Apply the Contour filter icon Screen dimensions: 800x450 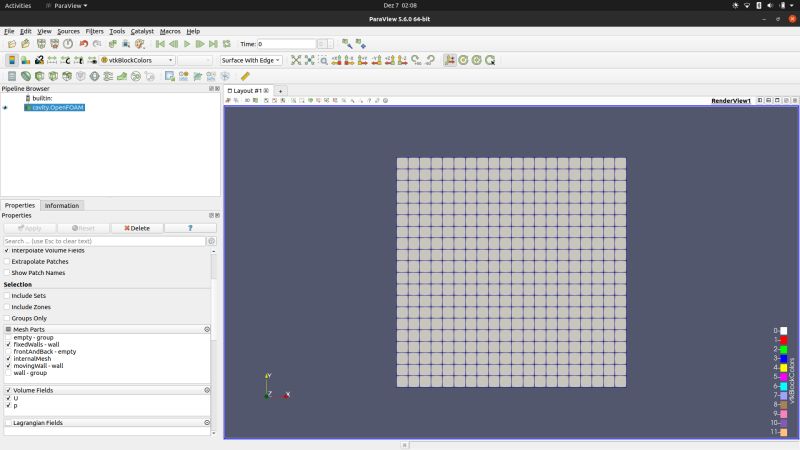coord(26,77)
